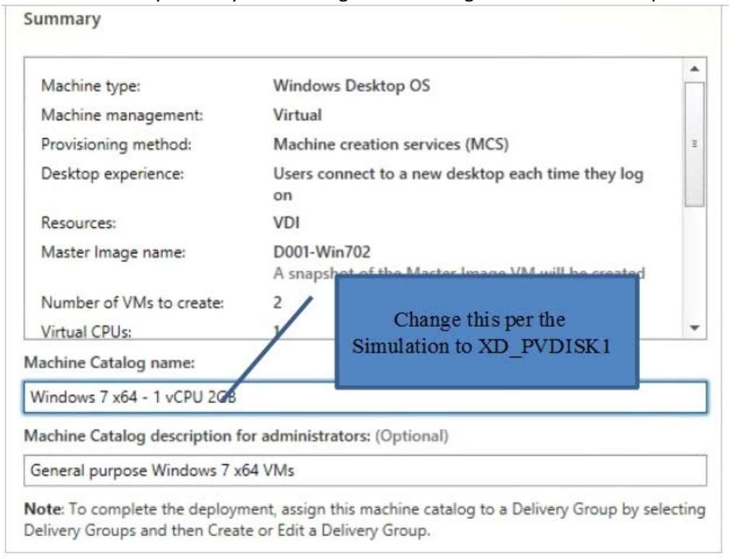Image resolution: width=737 pixels, height=560 pixels.
Task: Select the 'D001-Win702' master image name
Action: 322,252
